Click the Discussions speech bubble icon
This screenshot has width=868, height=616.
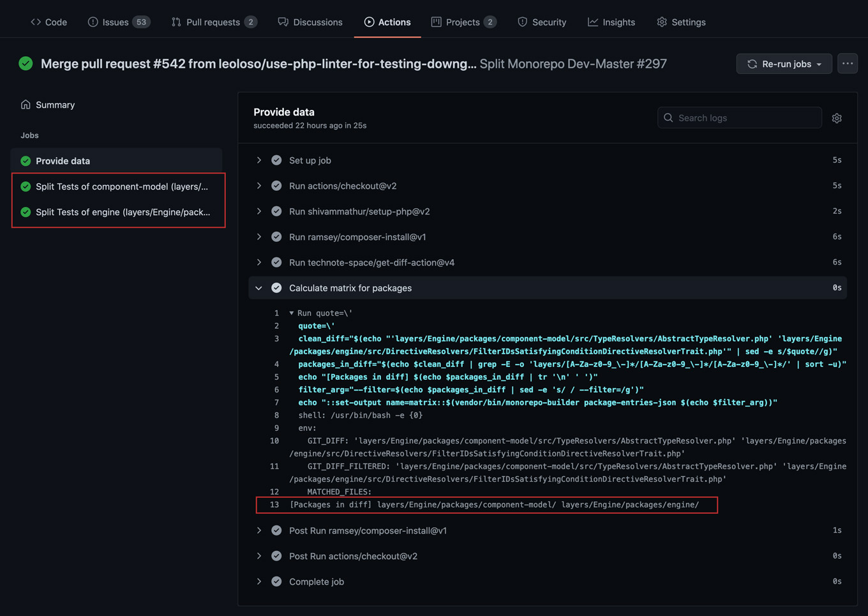click(283, 22)
